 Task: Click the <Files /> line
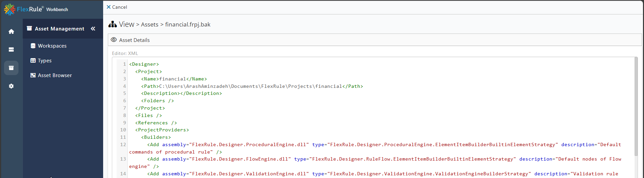pyautogui.click(x=148, y=115)
